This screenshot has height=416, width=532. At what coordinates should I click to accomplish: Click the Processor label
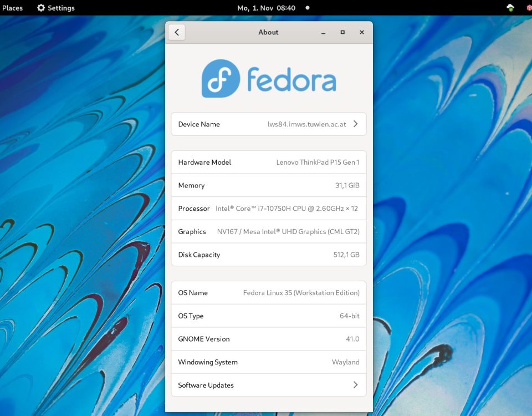point(194,209)
